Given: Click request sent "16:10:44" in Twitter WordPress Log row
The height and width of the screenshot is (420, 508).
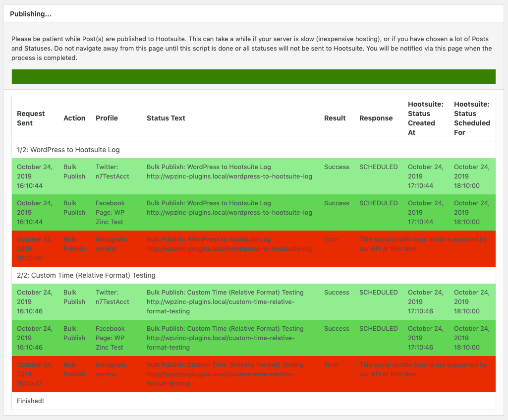Looking at the screenshot, I should coord(30,185).
